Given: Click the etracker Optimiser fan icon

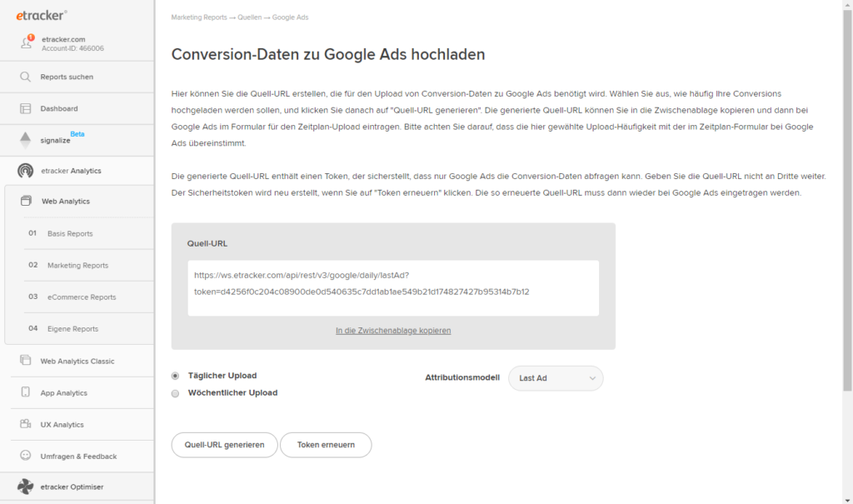Looking at the screenshot, I should pyautogui.click(x=25, y=486).
